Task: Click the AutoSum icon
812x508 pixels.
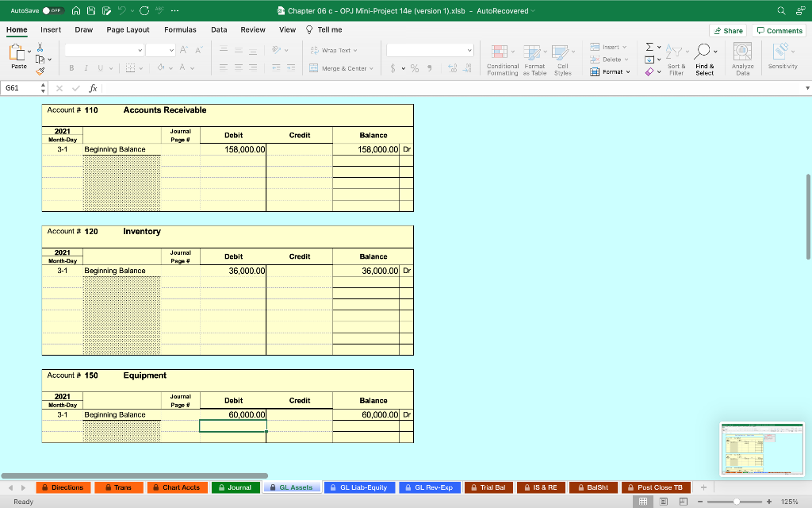Action: 650,47
